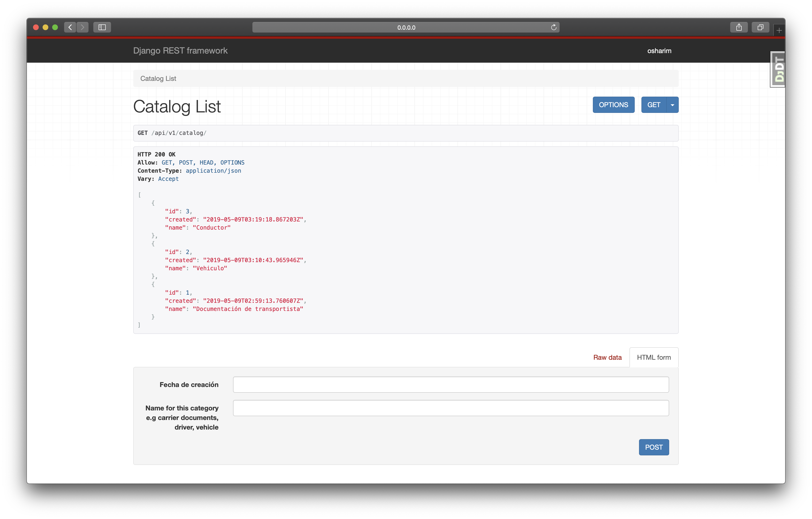Screen dimensions: 812x519
Task: Show all tabs overview icon
Action: tap(760, 27)
